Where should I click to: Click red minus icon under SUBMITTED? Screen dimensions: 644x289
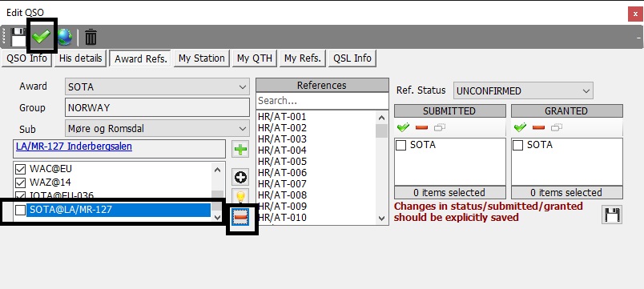(x=421, y=127)
